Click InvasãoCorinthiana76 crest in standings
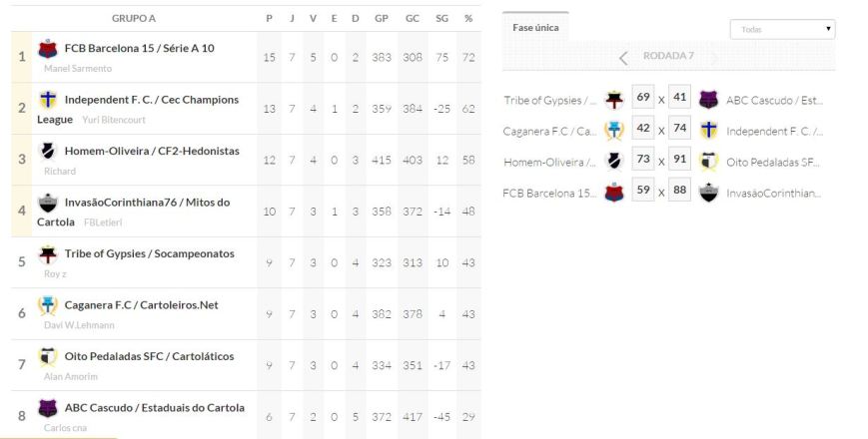 (x=48, y=203)
